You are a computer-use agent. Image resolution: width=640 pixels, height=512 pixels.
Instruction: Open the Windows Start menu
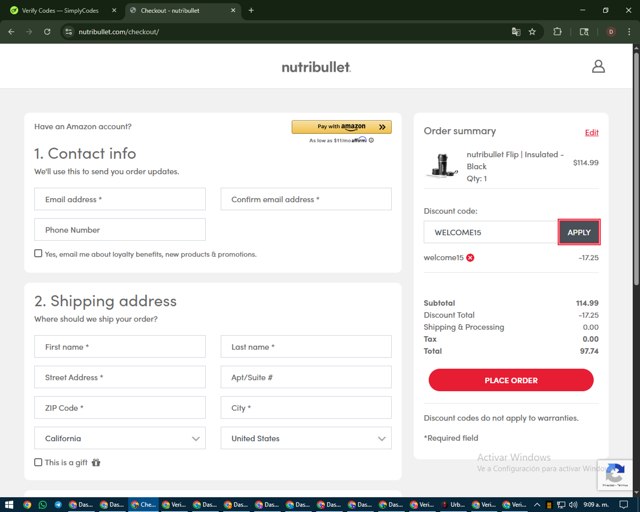(9, 505)
